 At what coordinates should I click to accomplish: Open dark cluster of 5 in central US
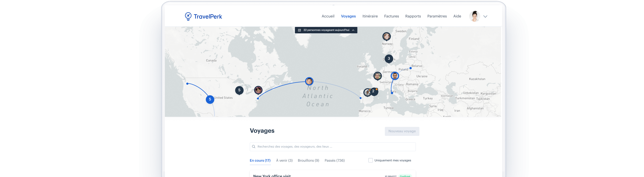239,90
